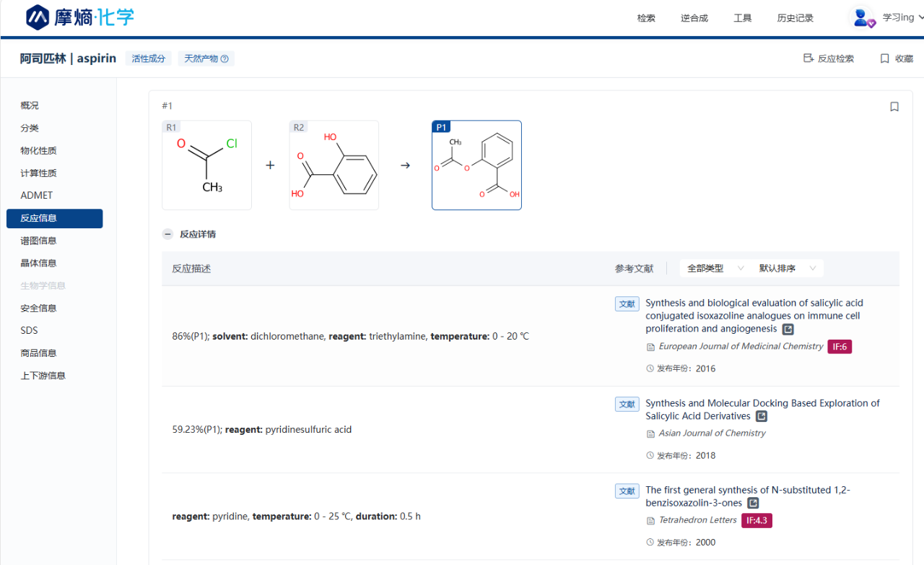Open the 默认排序 sort dropdown
Viewport: 924px width, 565px height.
tap(787, 268)
